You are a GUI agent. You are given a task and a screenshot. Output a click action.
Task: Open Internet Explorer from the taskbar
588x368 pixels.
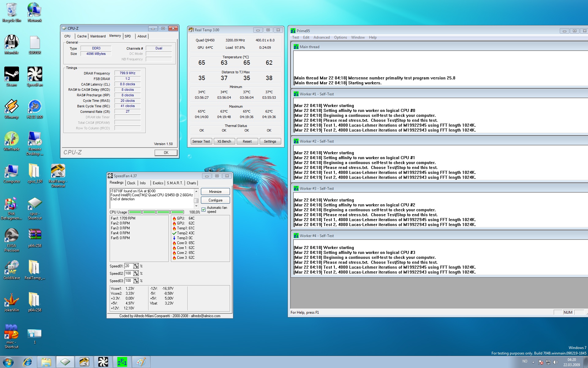[x=28, y=362]
